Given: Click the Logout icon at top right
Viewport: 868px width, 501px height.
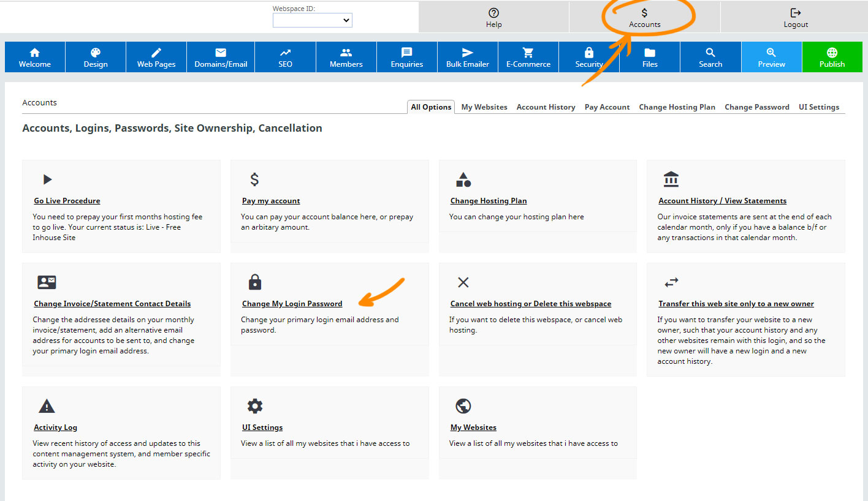Looking at the screenshot, I should 796,13.
